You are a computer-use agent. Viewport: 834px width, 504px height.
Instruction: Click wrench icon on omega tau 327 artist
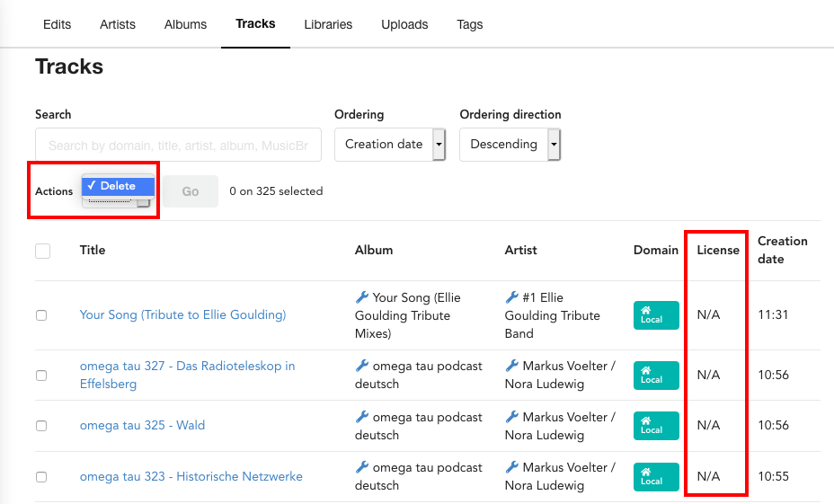pos(511,366)
